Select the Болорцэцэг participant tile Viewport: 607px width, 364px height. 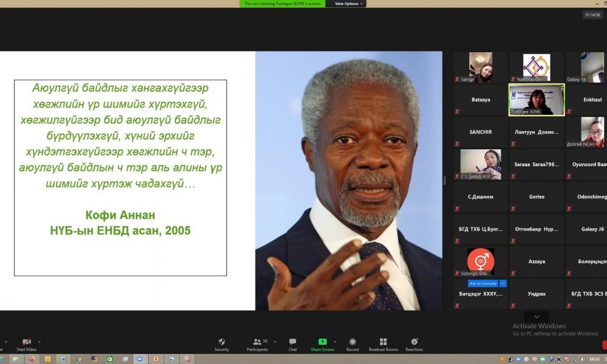[586, 262]
